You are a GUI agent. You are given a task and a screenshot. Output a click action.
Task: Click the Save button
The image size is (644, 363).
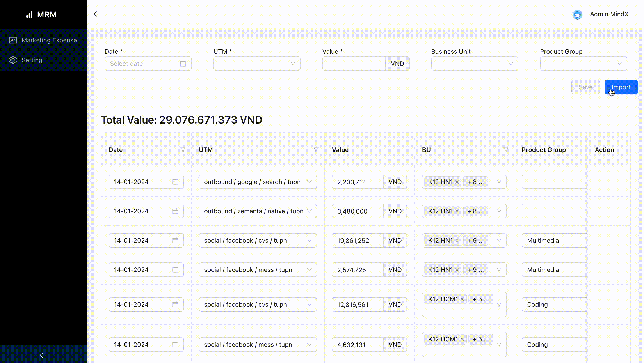coord(585,87)
